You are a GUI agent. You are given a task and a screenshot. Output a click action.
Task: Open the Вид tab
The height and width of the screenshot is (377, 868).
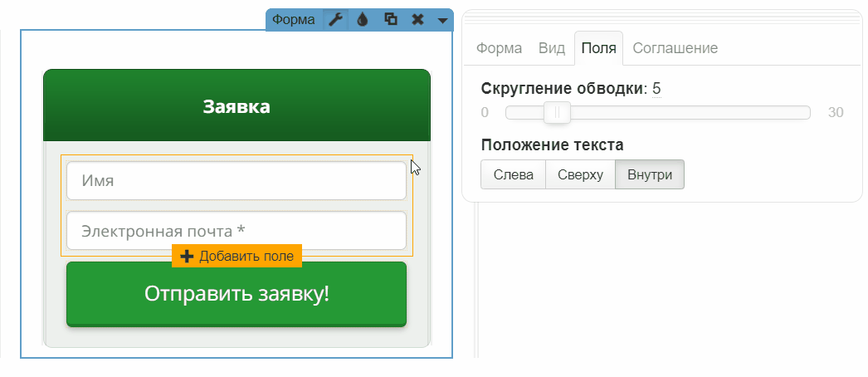pos(552,48)
